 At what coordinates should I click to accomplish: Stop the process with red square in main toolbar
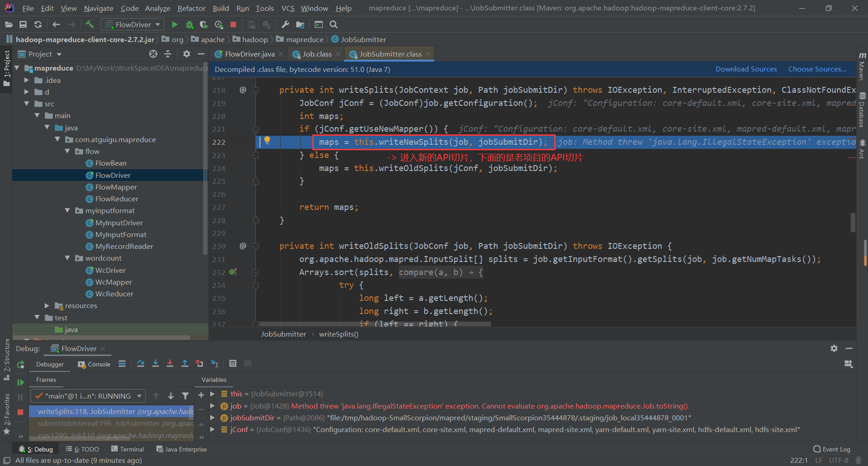coord(233,24)
